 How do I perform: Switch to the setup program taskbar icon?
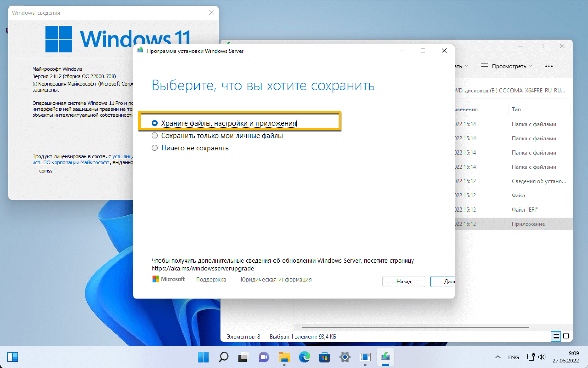[385, 357]
